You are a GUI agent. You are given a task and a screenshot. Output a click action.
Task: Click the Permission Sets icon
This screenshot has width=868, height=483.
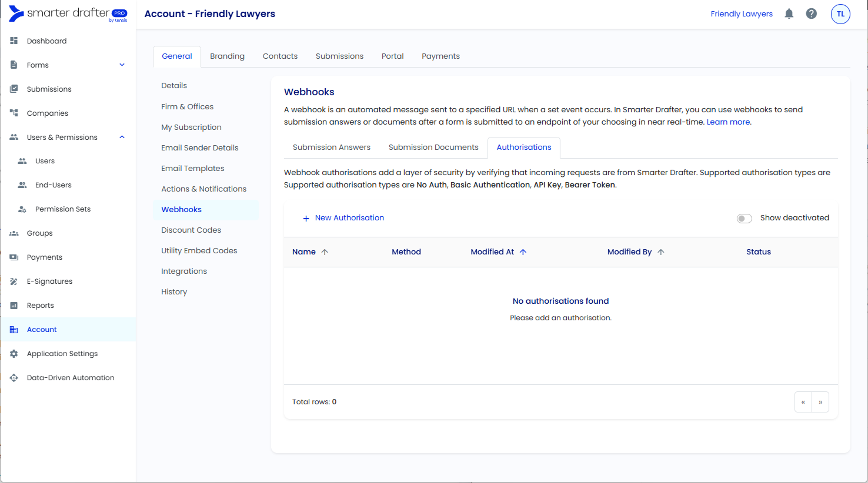point(22,209)
